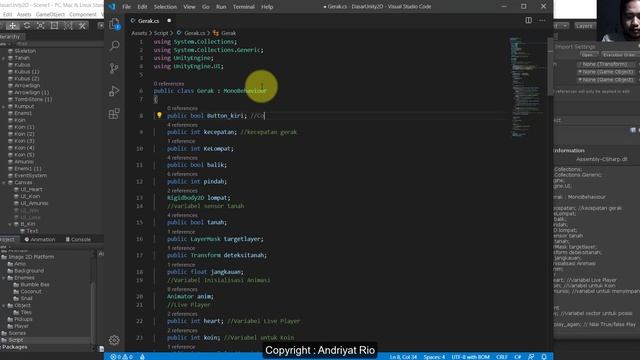Open the Selection menu
This screenshot has width=640, height=360.
(x=165, y=7)
